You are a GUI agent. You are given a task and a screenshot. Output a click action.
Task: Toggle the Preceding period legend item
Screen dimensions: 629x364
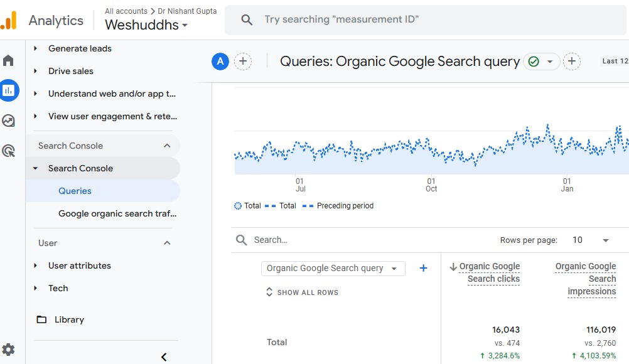coord(338,206)
